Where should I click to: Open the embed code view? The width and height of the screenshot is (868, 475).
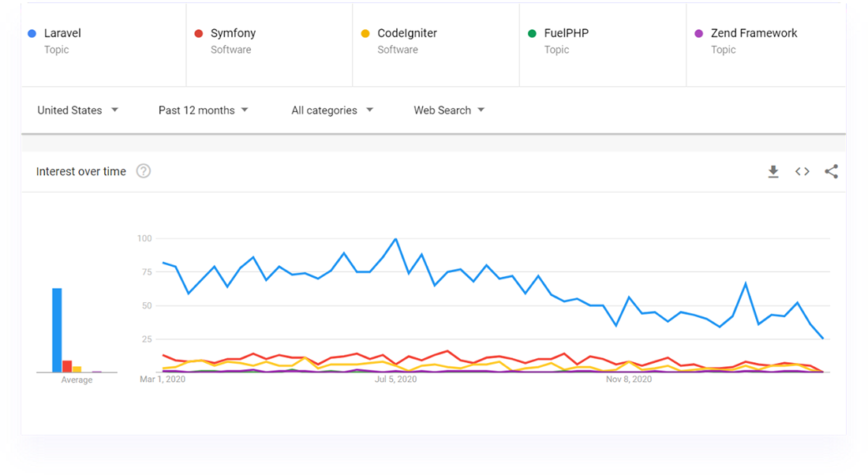[803, 171]
